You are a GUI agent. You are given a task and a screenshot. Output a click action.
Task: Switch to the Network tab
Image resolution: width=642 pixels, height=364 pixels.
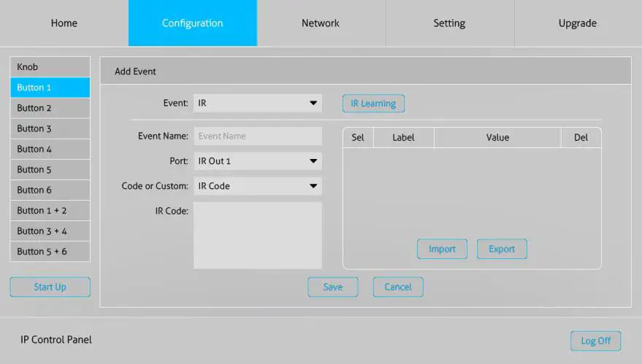pos(321,23)
